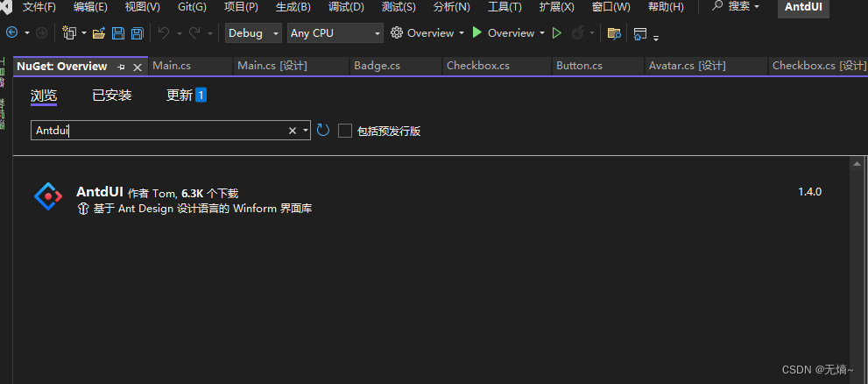Click the Save icon in toolbar
The width and height of the screenshot is (868, 384).
(118, 33)
